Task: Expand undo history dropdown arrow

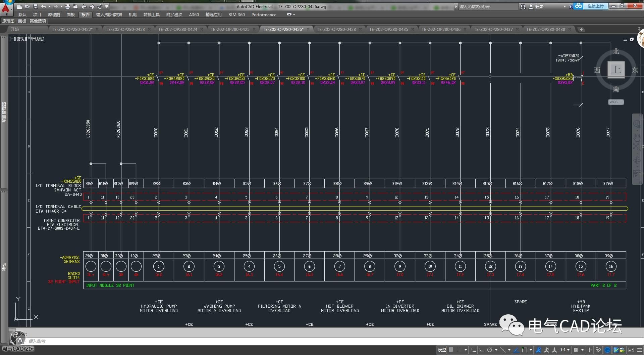Action: click(49, 6)
